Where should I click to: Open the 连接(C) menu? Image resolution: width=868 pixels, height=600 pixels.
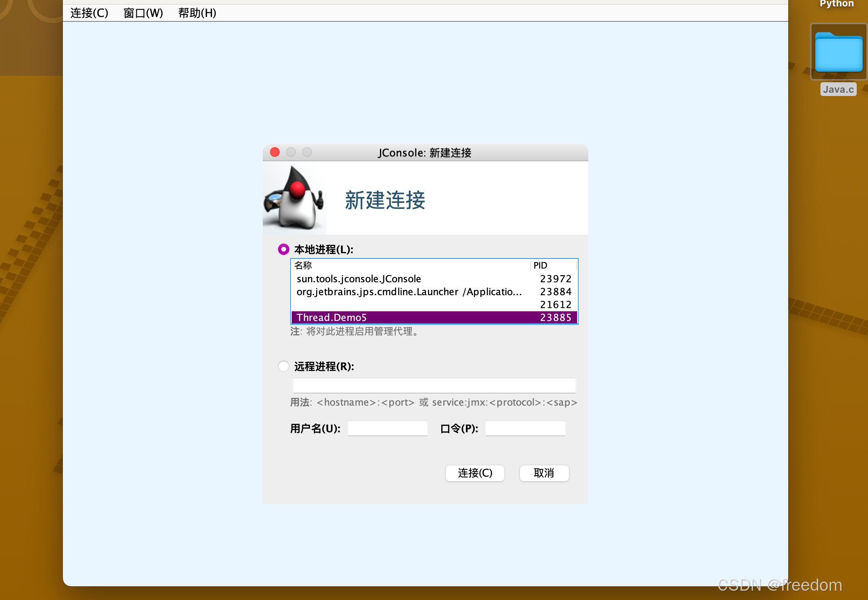[x=89, y=13]
